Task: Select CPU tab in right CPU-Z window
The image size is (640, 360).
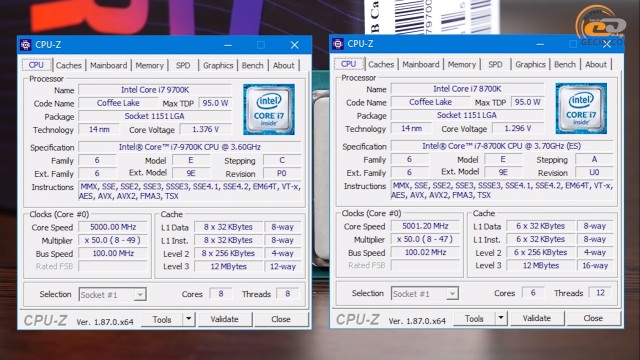Action: (349, 64)
